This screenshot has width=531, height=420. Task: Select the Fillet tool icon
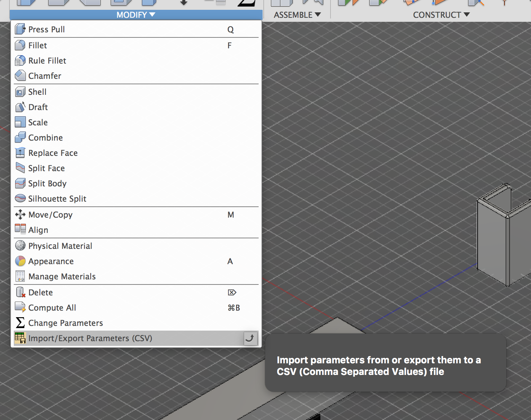(x=20, y=45)
